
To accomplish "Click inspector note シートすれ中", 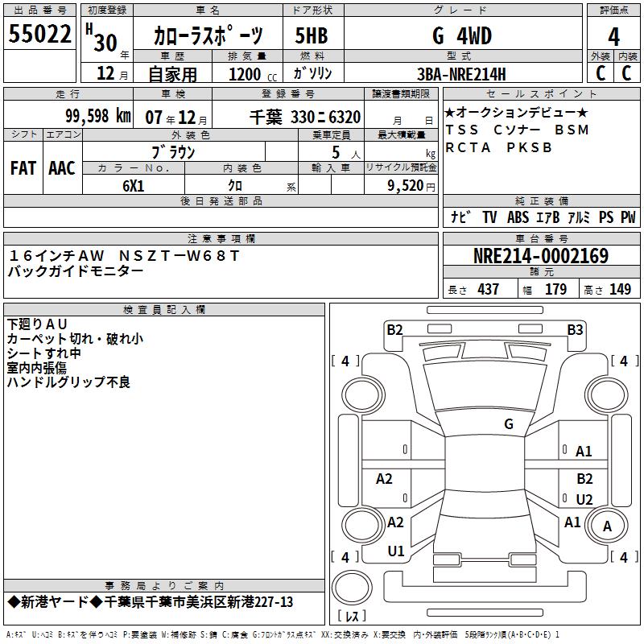I will pyautogui.click(x=44, y=353).
